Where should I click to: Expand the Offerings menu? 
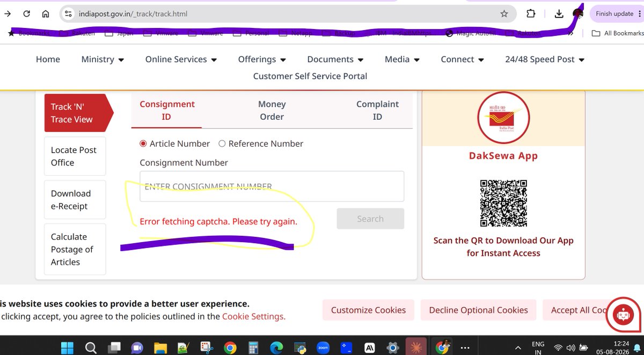tap(262, 60)
